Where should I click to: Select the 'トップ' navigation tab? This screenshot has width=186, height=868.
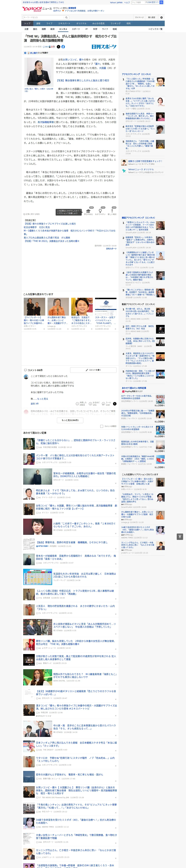27,24
